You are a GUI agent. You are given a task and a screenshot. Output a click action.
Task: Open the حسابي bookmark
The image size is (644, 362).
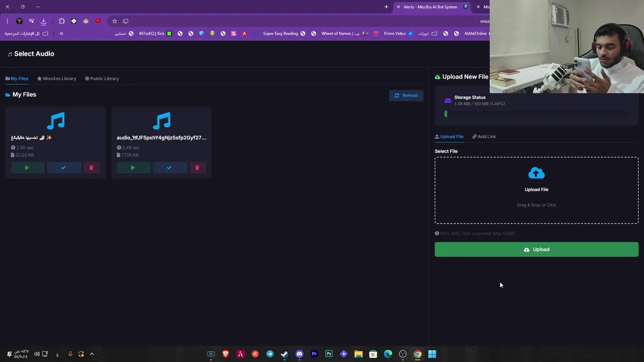(124, 34)
